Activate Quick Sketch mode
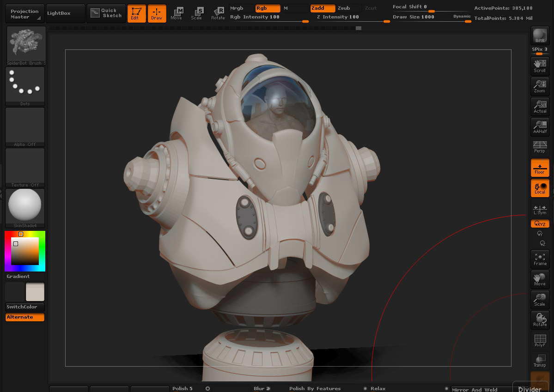Screen dimensions: 554x392 [106, 13]
